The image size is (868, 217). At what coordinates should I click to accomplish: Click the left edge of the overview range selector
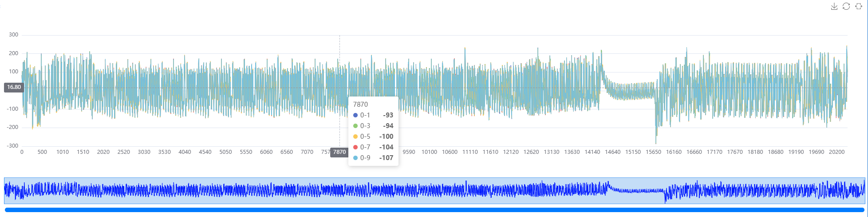pyautogui.click(x=4, y=190)
